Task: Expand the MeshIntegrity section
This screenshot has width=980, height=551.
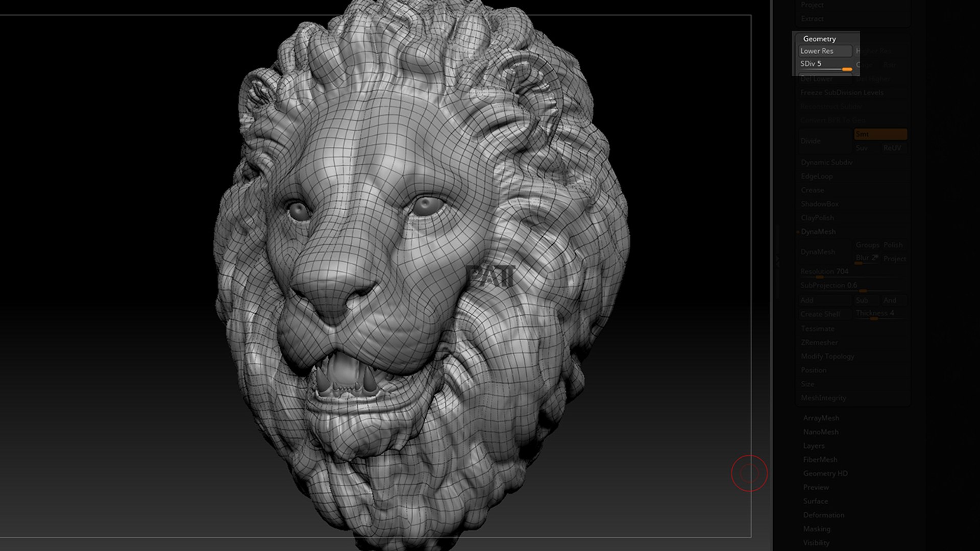Action: pyautogui.click(x=823, y=397)
